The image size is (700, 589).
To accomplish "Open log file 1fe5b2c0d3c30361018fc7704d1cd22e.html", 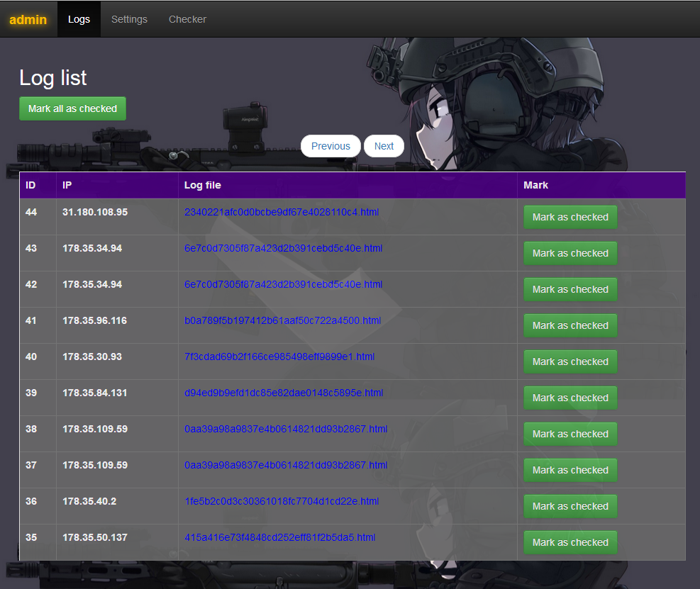I will [x=282, y=501].
